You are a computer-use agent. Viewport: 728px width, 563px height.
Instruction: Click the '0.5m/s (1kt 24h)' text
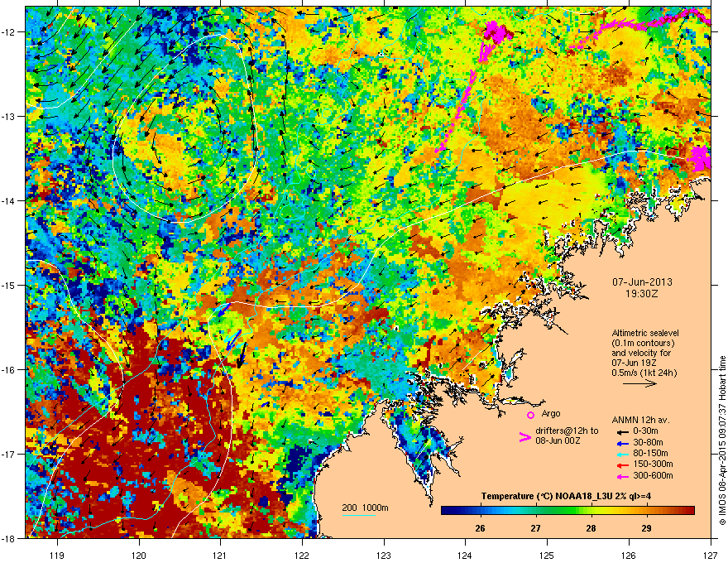pos(644,373)
